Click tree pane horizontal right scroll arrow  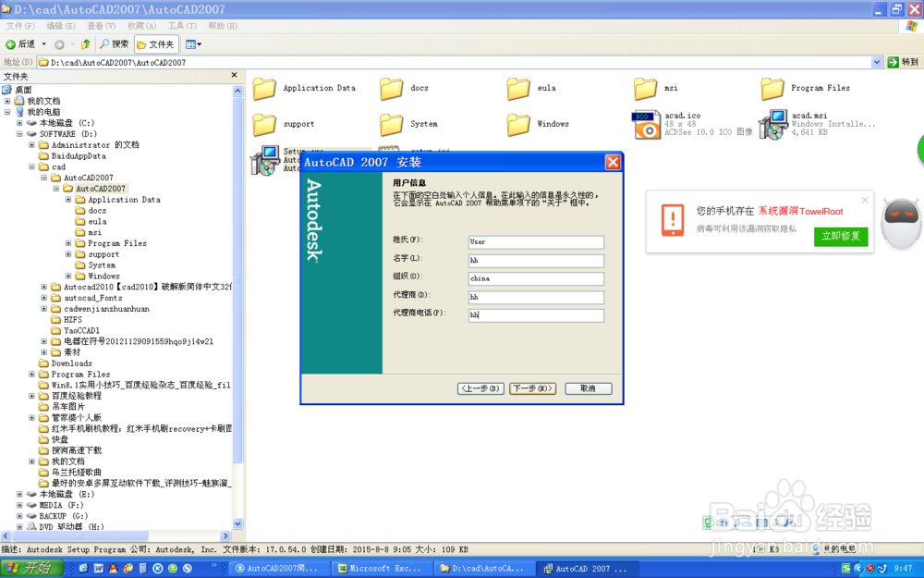[x=225, y=536]
